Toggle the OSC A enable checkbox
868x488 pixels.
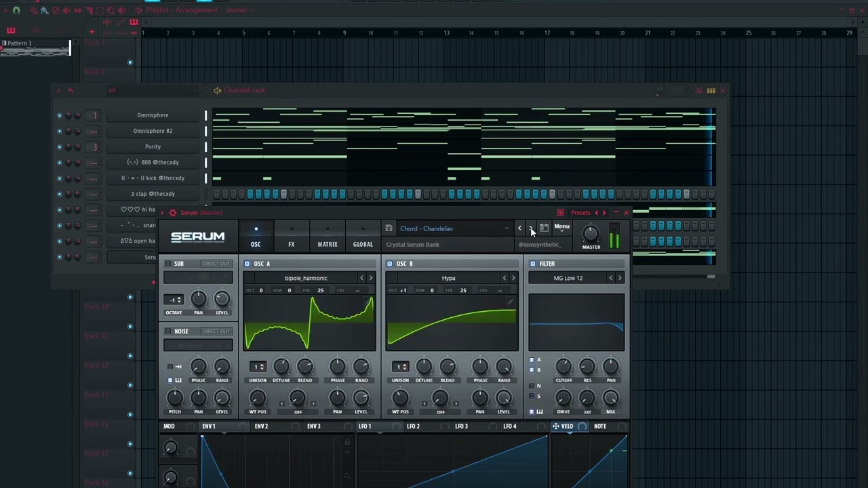247,264
